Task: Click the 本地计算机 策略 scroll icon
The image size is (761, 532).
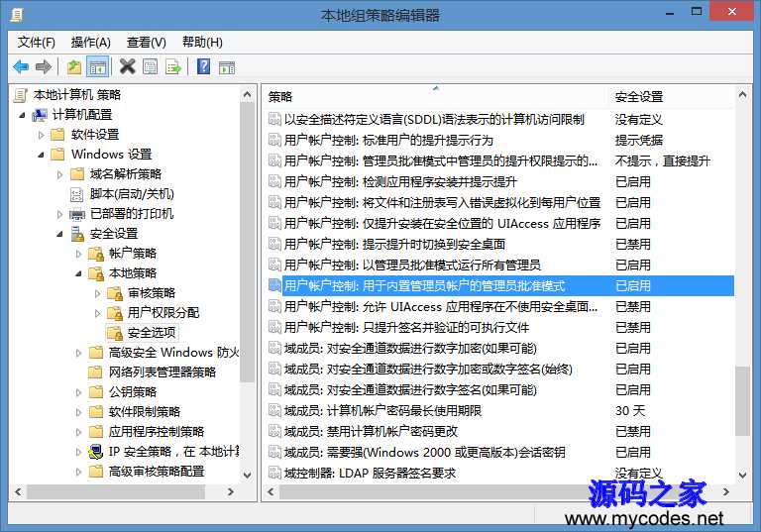Action: pos(21,95)
